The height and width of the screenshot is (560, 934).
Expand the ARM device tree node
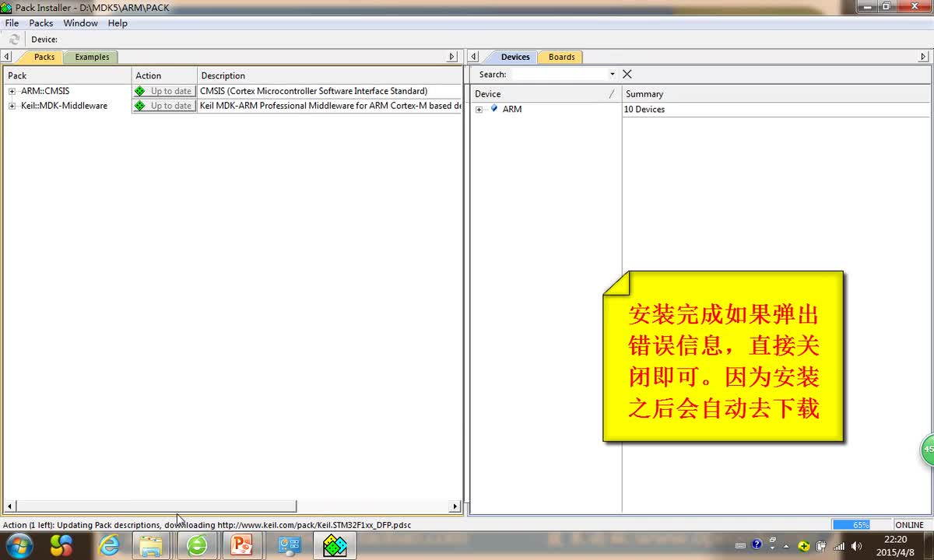pyautogui.click(x=479, y=110)
